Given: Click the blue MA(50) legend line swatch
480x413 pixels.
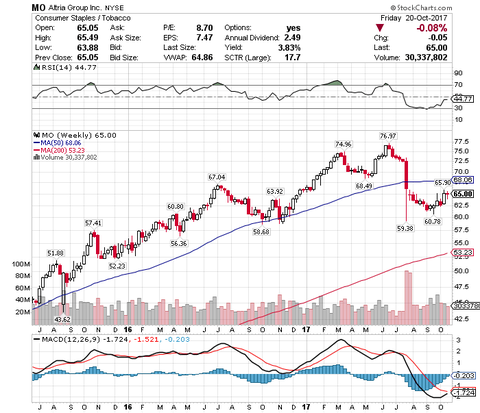Looking at the screenshot, I should 36,143.
